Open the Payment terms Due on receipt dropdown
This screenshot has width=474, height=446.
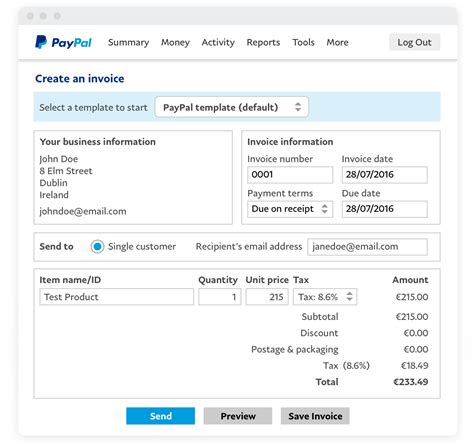pyautogui.click(x=290, y=209)
